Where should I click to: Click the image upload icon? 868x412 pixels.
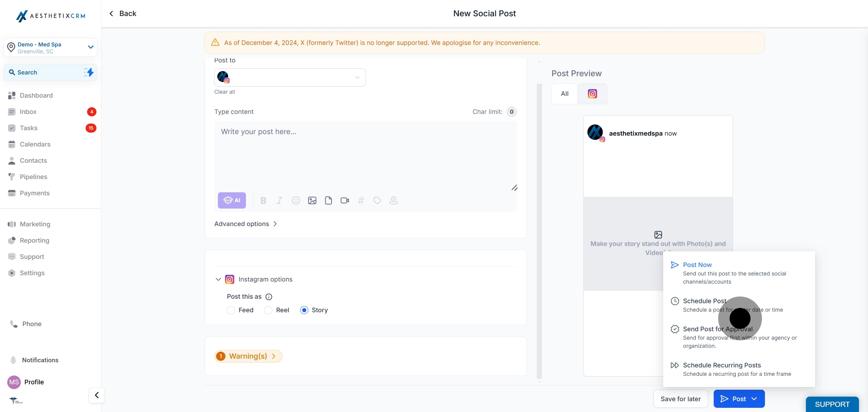(x=312, y=200)
